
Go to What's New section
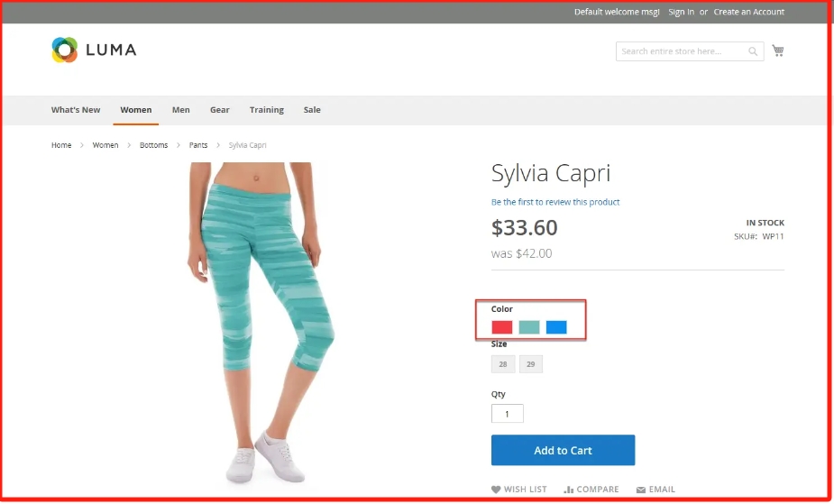pos(76,110)
